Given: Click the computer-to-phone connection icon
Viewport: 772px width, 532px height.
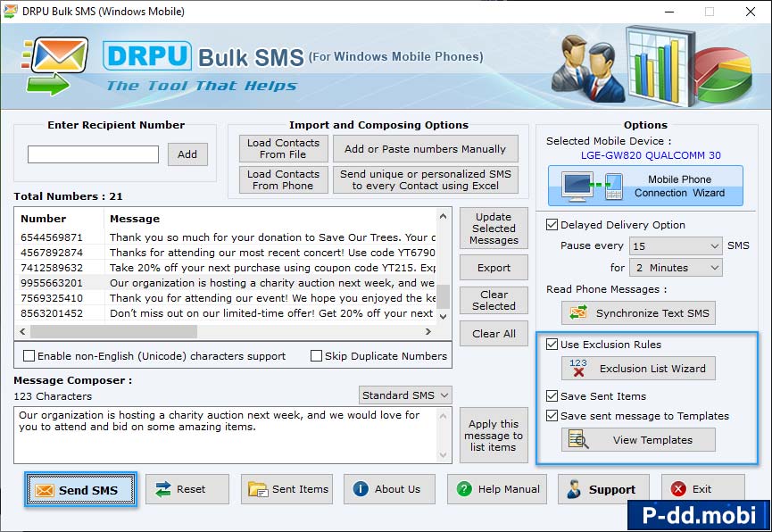Looking at the screenshot, I should [x=594, y=187].
